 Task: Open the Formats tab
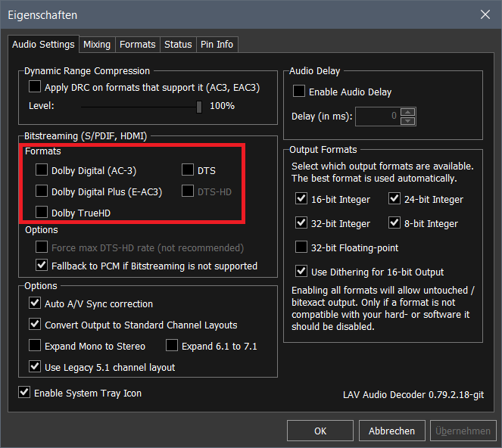[x=137, y=45]
